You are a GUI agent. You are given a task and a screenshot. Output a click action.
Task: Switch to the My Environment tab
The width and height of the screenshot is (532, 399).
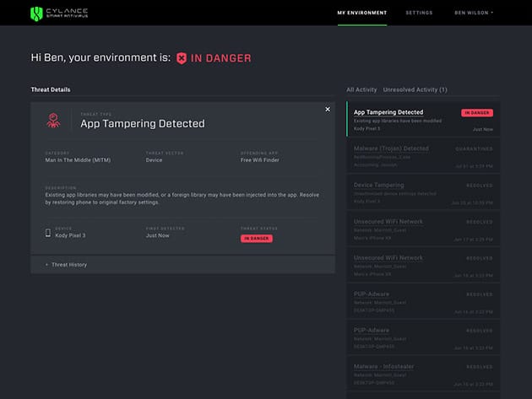click(361, 13)
